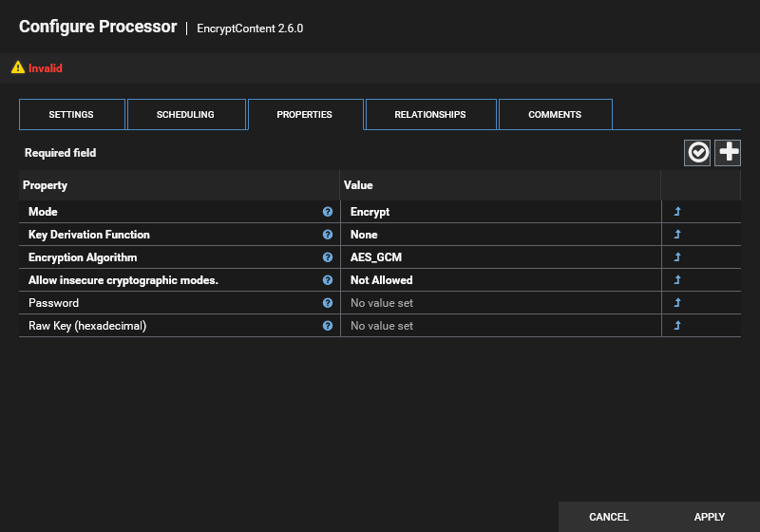Click the help icon for Raw Key (hexadecimal)
This screenshot has width=760, height=532.
(x=328, y=326)
